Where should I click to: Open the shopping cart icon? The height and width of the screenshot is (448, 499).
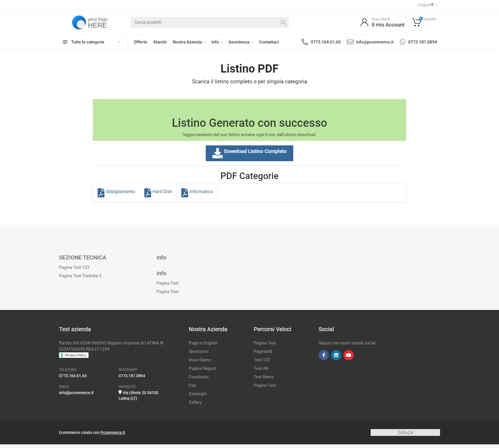click(x=417, y=22)
